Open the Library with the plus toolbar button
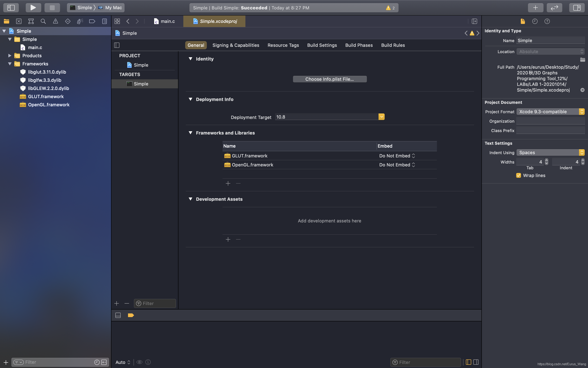The width and height of the screenshot is (588, 368). tap(536, 8)
